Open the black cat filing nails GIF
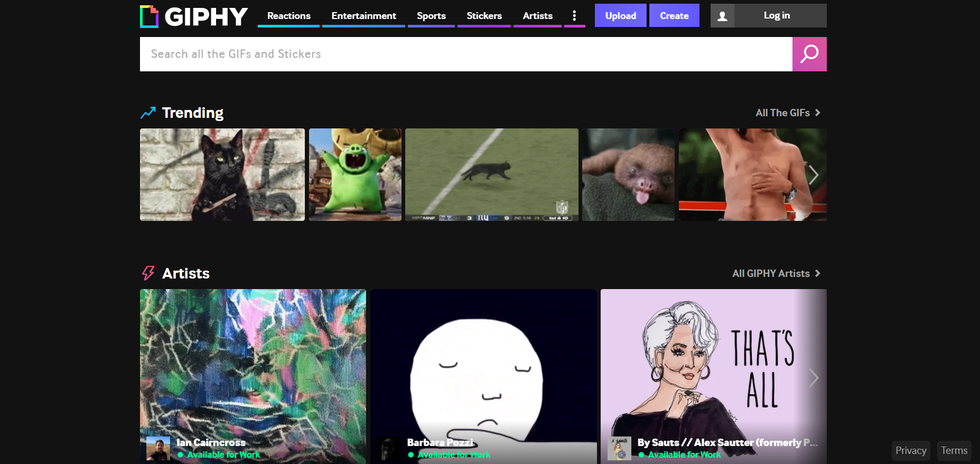The image size is (980, 464). pyautogui.click(x=222, y=174)
